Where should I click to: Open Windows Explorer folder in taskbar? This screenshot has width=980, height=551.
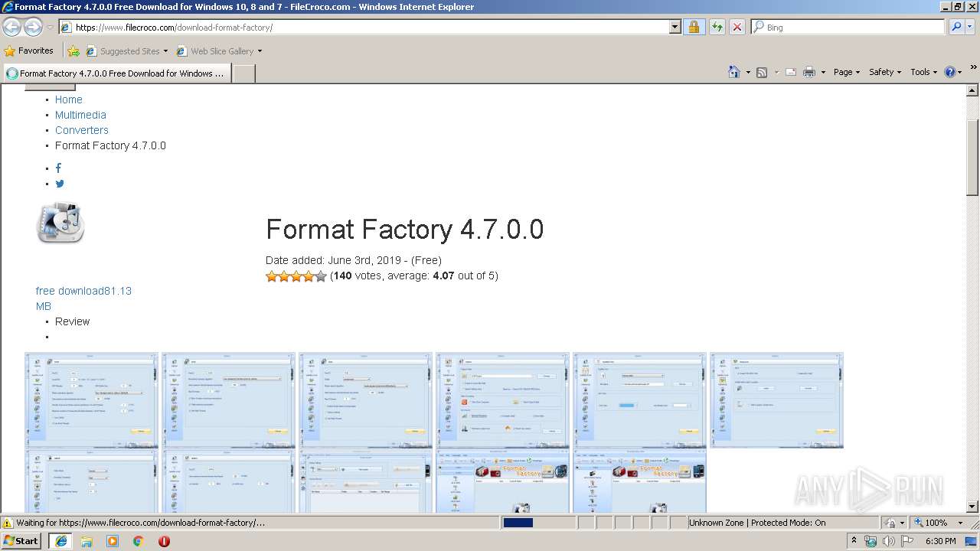coord(87,541)
